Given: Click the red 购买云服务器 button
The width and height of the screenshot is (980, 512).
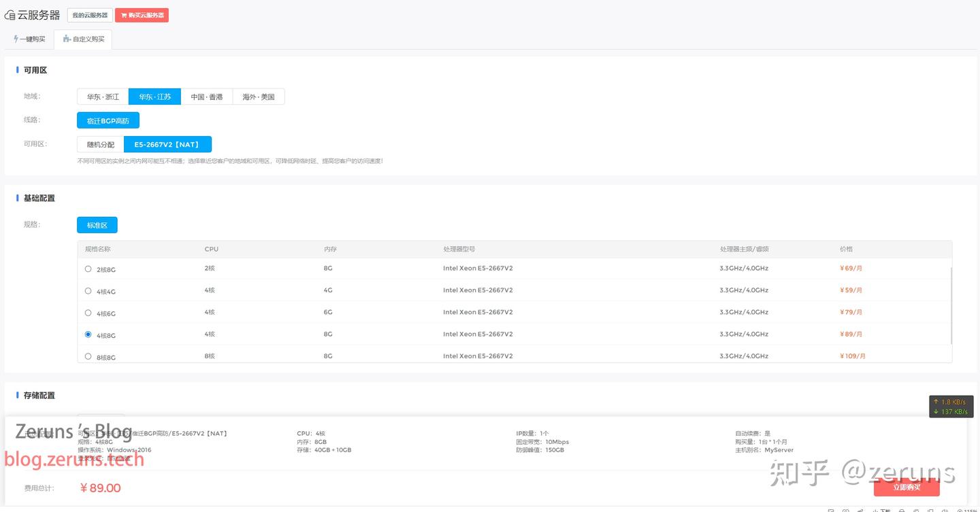Looking at the screenshot, I should (x=142, y=15).
